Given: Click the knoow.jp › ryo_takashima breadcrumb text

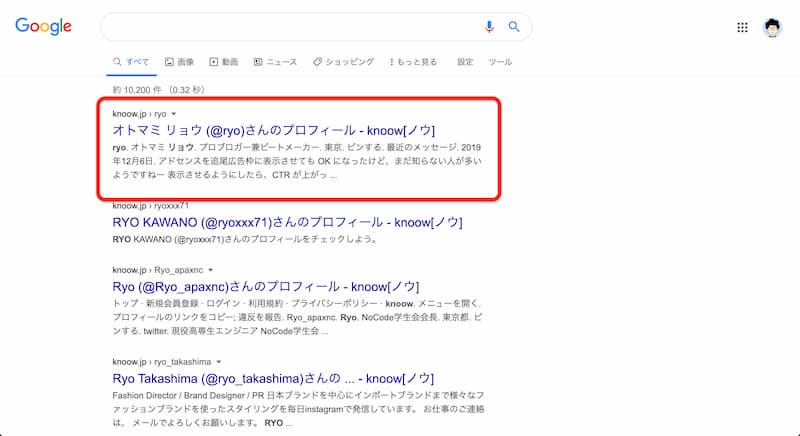Looking at the screenshot, I should [x=162, y=362].
